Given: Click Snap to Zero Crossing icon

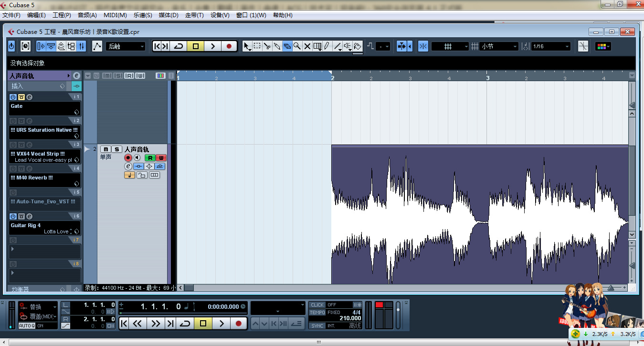Looking at the screenshot, I should coord(583,46).
